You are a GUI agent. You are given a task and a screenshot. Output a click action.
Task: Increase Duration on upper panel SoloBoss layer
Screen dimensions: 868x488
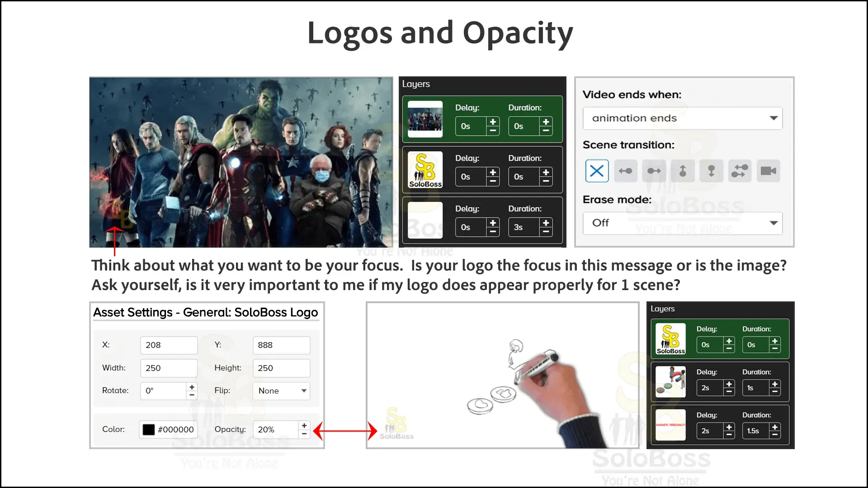pos(546,173)
